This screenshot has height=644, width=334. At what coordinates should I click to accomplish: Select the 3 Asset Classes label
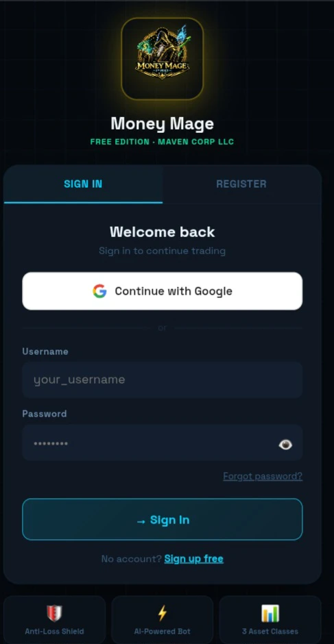[270, 631]
